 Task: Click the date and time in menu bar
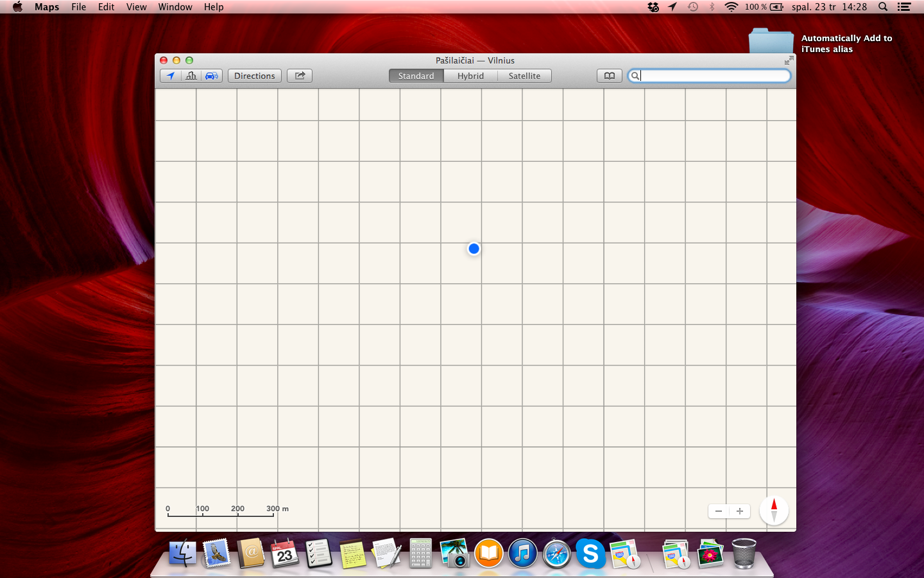pyautogui.click(x=829, y=7)
